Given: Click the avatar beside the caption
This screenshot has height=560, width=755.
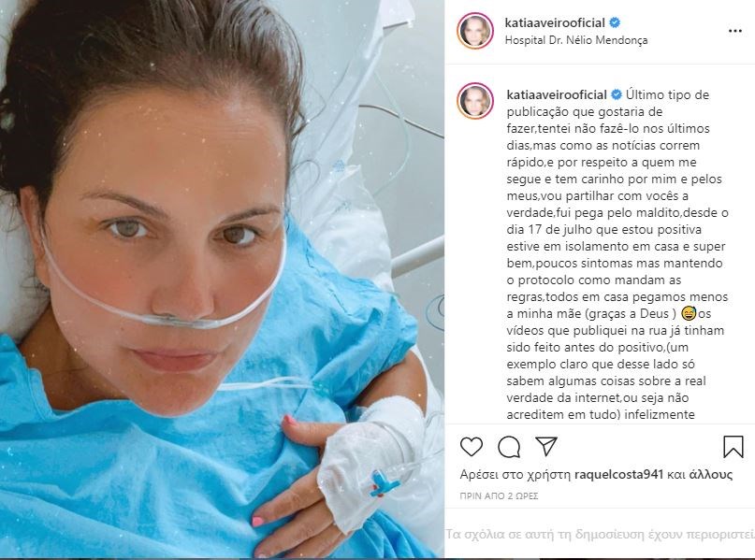Looking at the screenshot, I should click(x=475, y=101).
